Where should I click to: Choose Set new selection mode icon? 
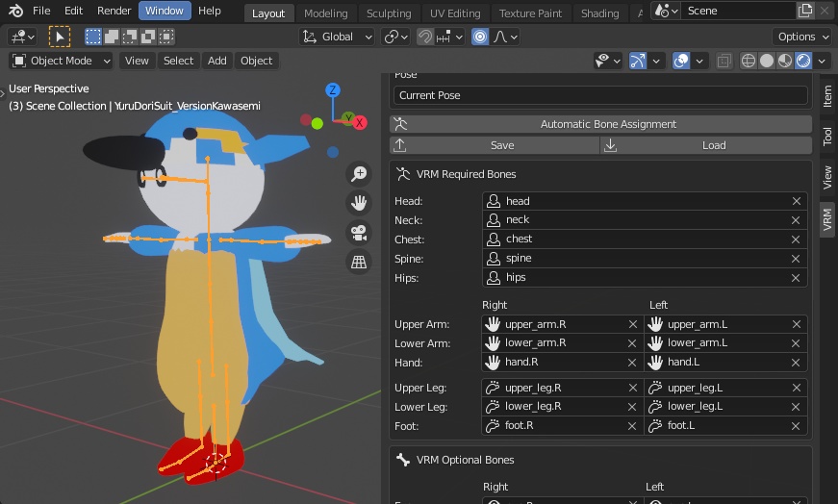click(93, 37)
